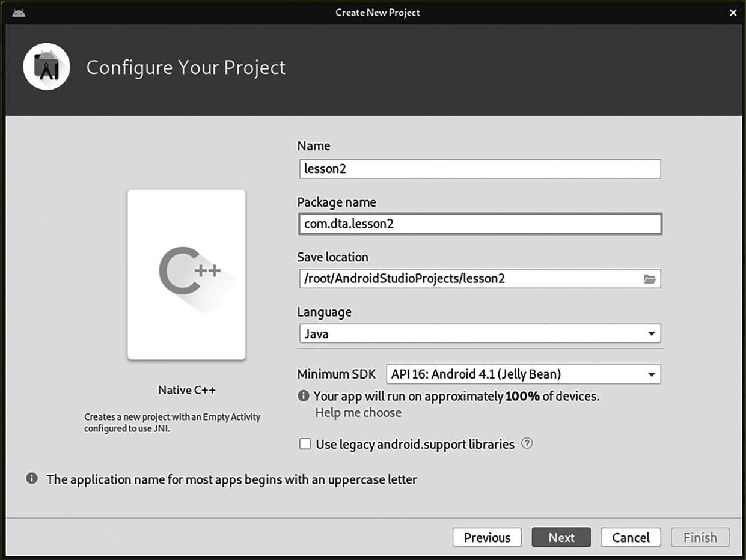Click the Finish button

[700, 537]
